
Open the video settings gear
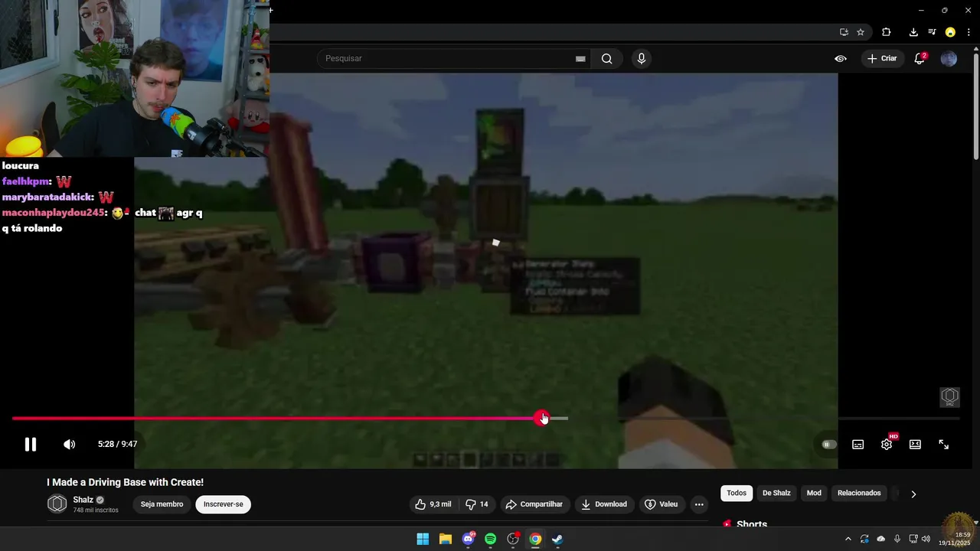coord(887,445)
